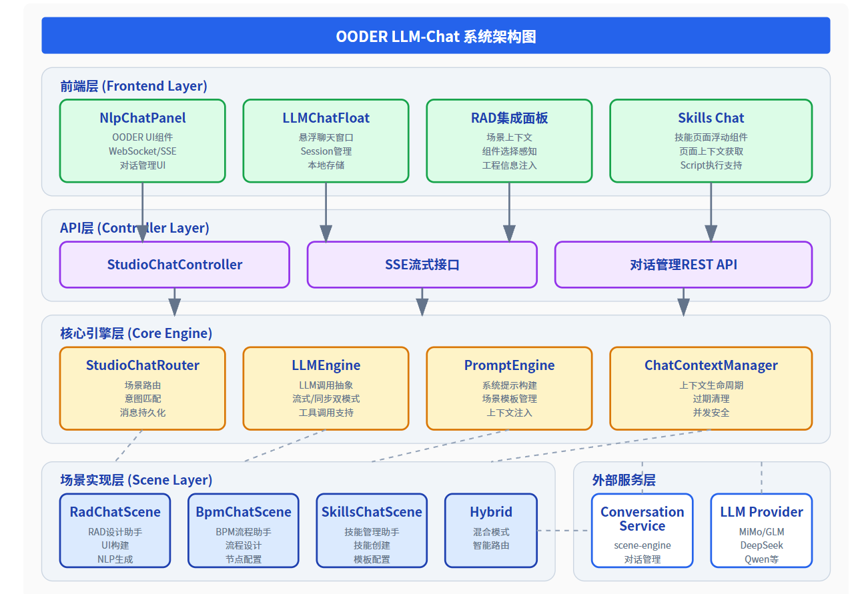This screenshot has width=868, height=594.
Task: Click the OODER UI组件 text
Action: pyautogui.click(x=143, y=137)
